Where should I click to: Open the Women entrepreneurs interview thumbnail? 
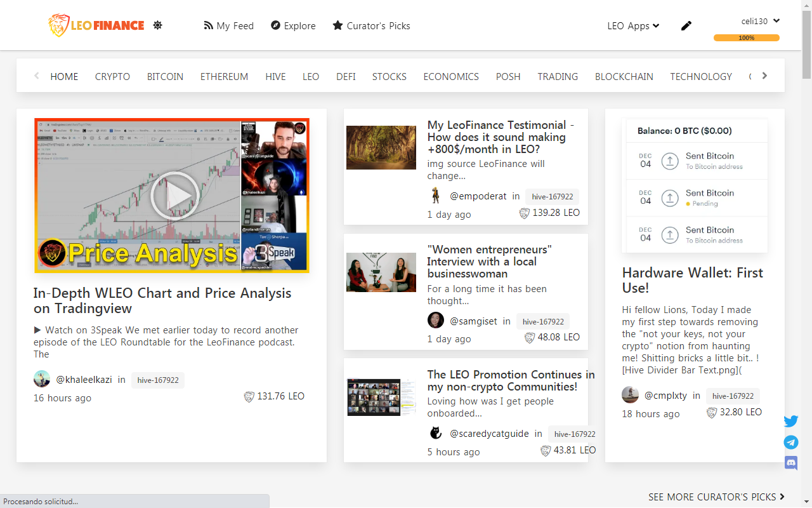pyautogui.click(x=381, y=272)
